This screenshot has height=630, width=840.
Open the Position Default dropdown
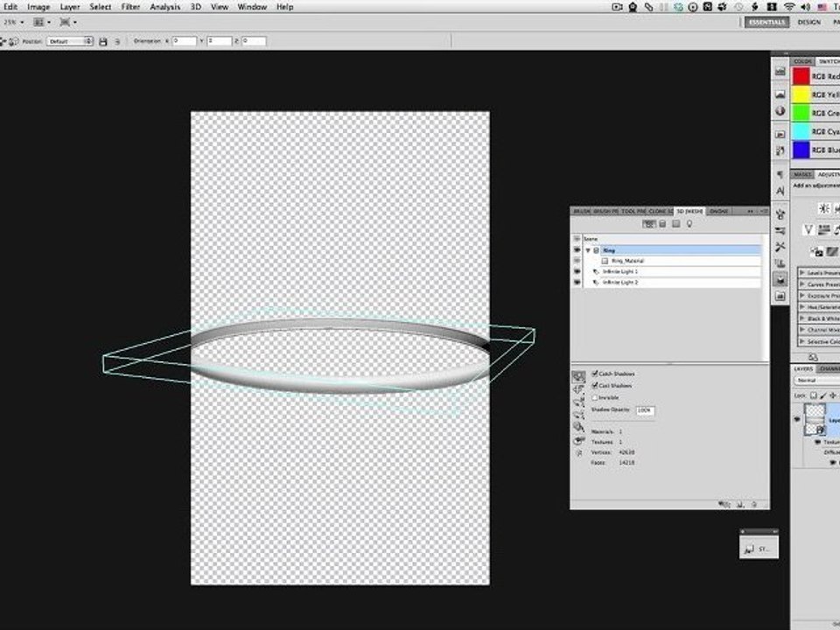[x=70, y=41]
